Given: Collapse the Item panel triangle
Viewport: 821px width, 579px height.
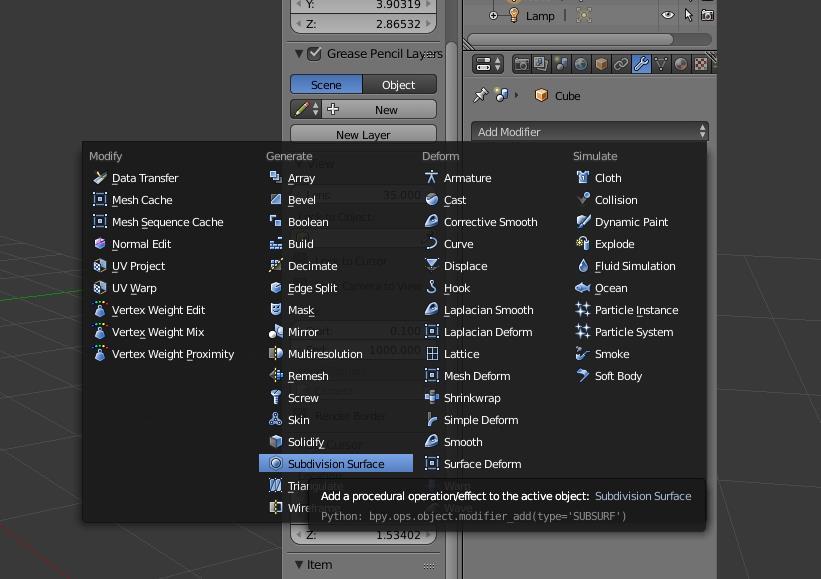Looking at the screenshot, I should click(298, 564).
